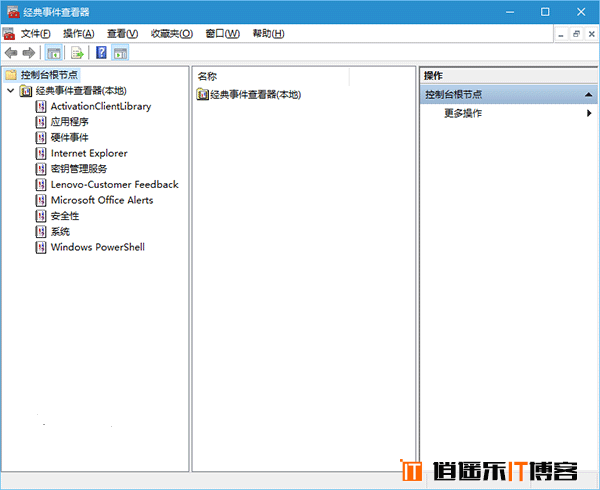Collapse the 控制台根节点 actions section
The height and width of the screenshot is (490, 600).
tap(589, 94)
